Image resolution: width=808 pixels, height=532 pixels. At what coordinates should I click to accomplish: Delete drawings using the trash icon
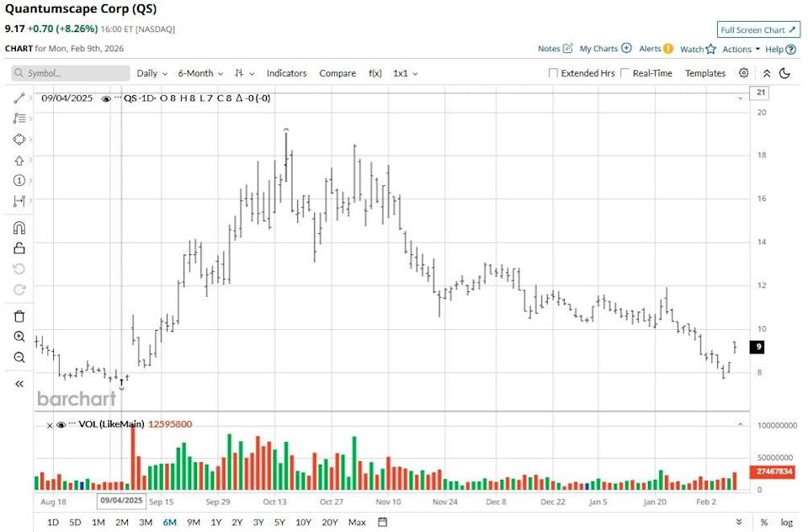click(x=19, y=315)
